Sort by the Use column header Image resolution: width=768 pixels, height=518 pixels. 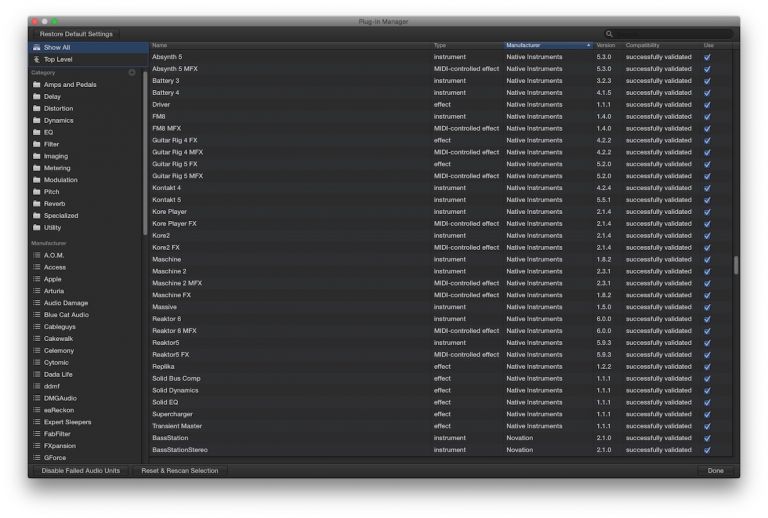[x=716, y=45]
